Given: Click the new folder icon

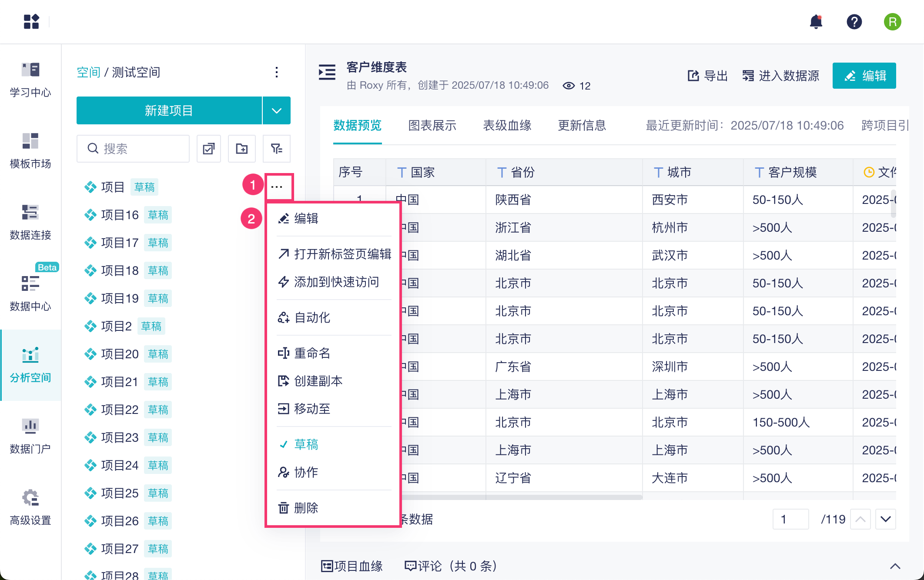Looking at the screenshot, I should point(242,149).
